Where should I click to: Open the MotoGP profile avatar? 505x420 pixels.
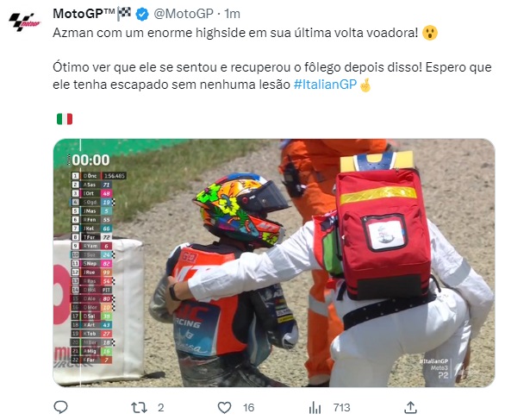pyautogui.click(x=24, y=22)
